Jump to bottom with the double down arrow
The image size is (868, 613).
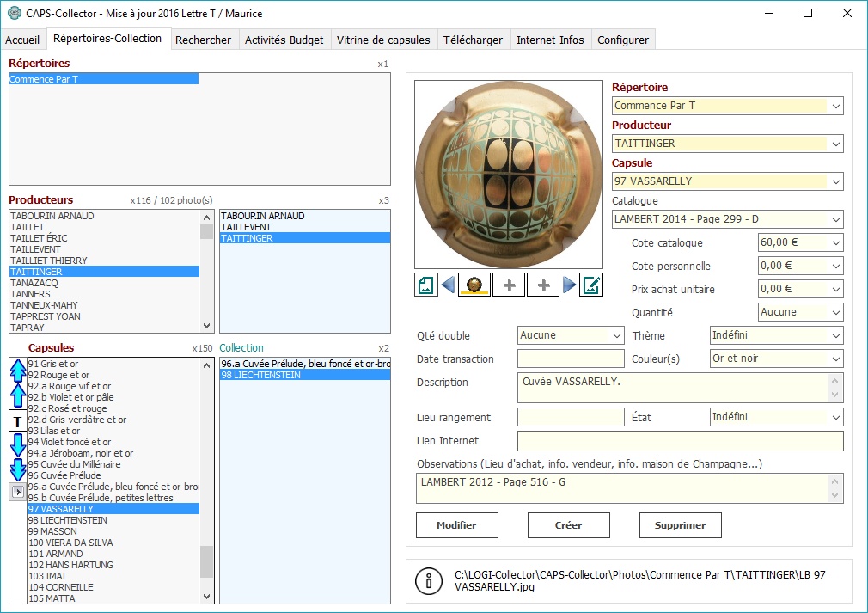(18, 469)
